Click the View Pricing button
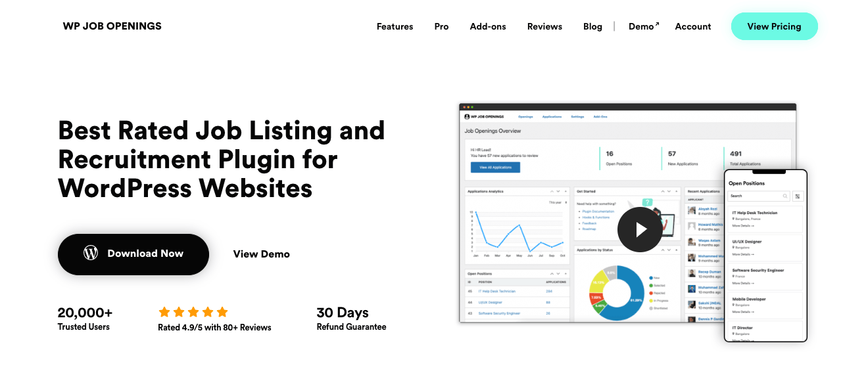The height and width of the screenshot is (381, 868). coord(774,26)
